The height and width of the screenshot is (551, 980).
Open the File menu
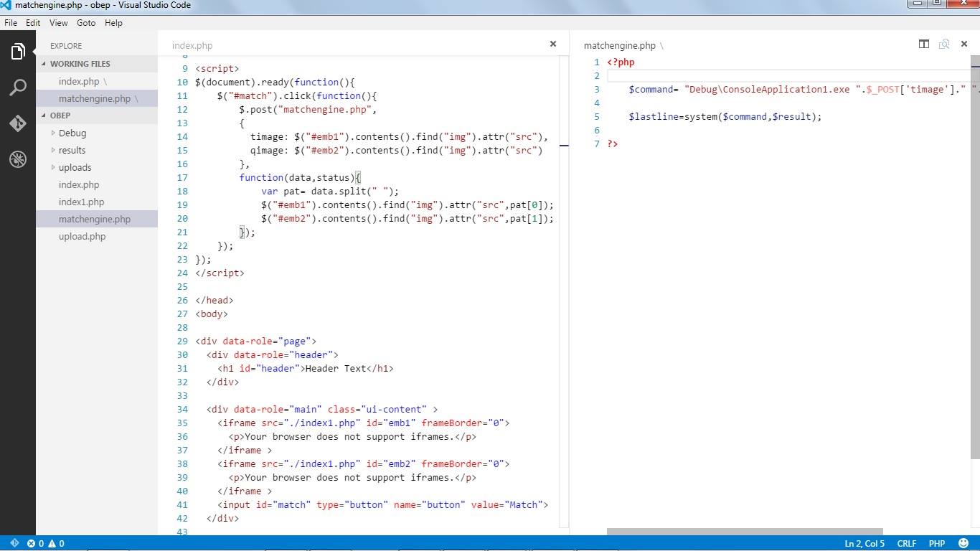coord(11,23)
